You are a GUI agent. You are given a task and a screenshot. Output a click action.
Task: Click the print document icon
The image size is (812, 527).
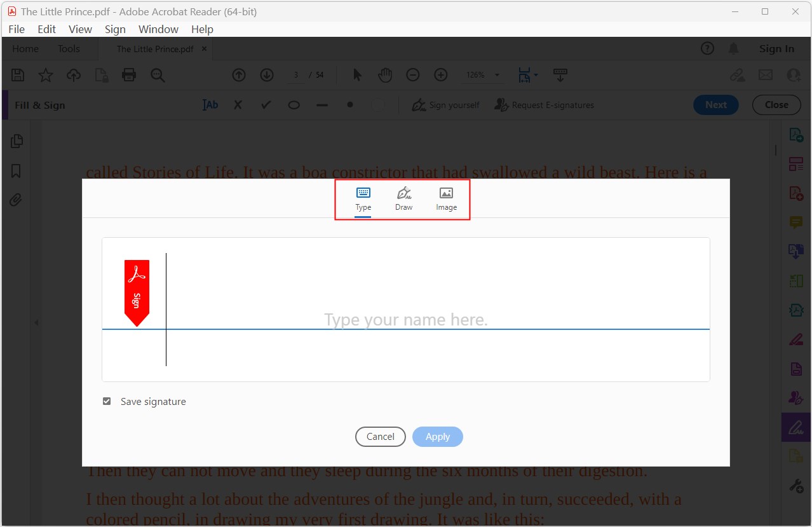pyautogui.click(x=129, y=74)
